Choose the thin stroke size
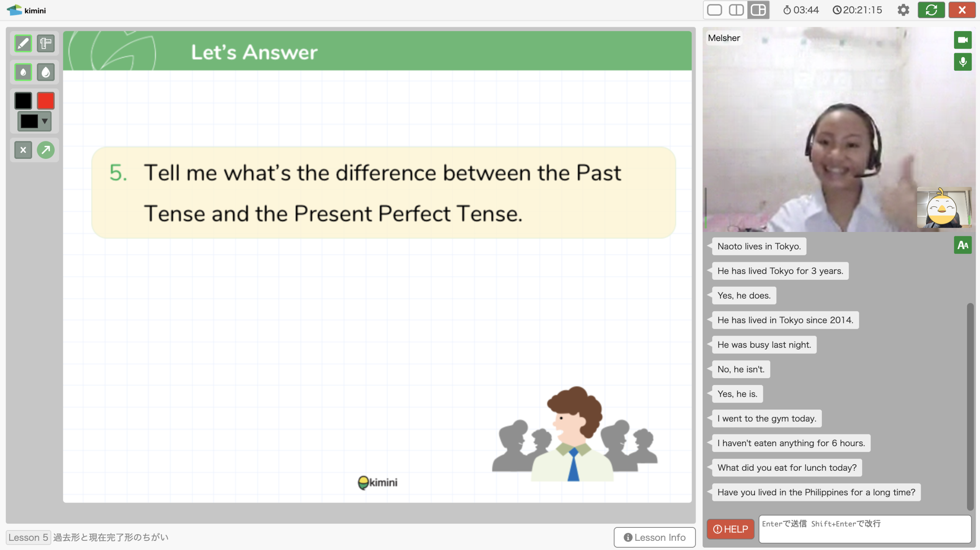Screen dimensions: 980x550 point(23,72)
